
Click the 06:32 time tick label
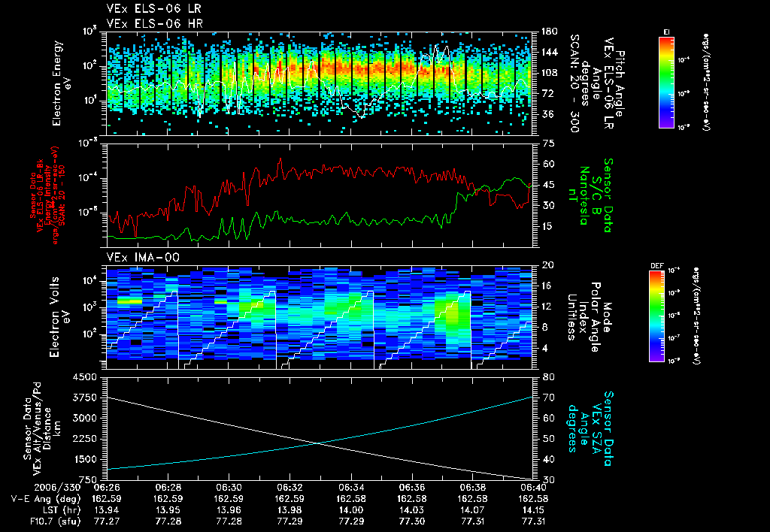(x=290, y=488)
